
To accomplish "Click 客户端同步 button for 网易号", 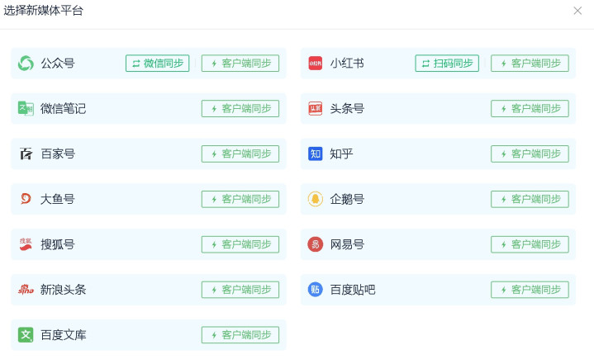I will [x=530, y=244].
